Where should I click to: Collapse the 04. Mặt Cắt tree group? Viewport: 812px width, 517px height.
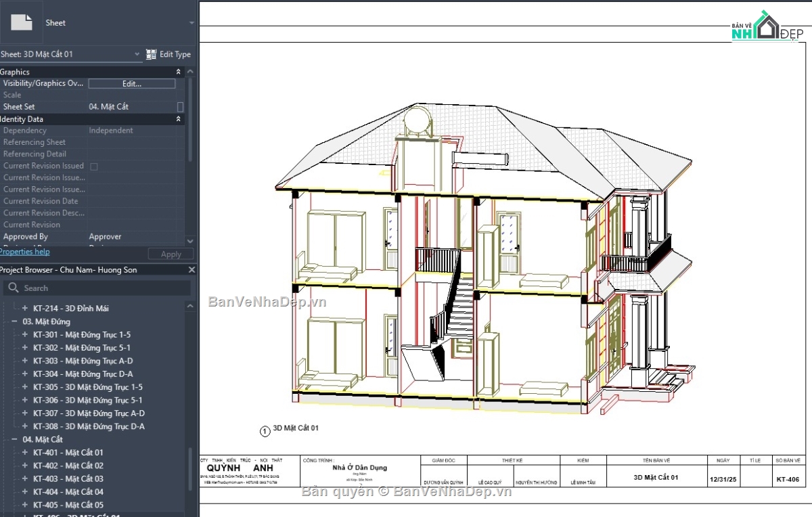[x=14, y=439]
